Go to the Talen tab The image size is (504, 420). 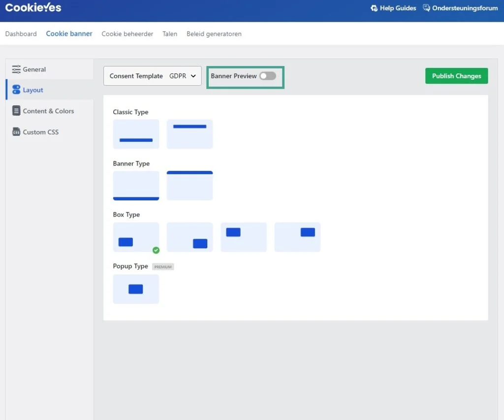pos(170,34)
